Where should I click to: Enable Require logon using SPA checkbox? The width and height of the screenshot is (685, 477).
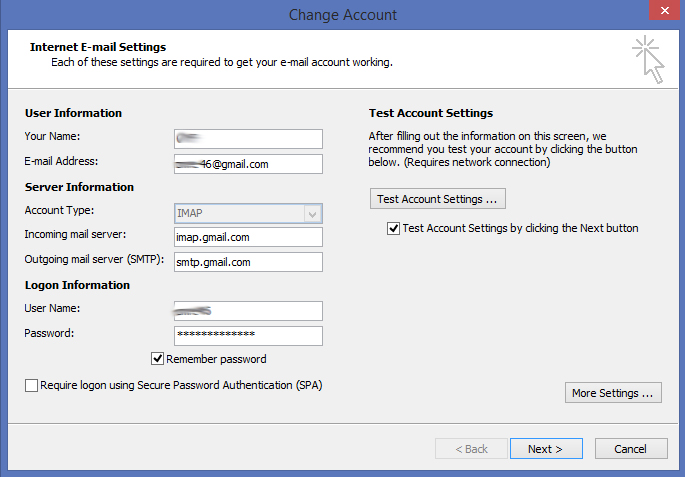pos(32,385)
